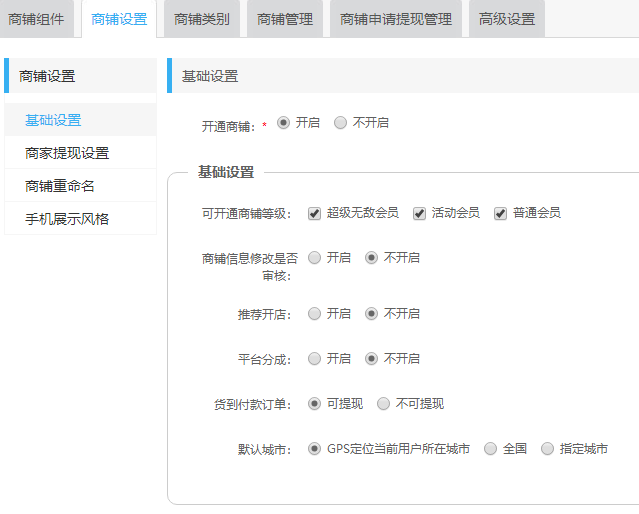Open the 商铺组件 tab

(36, 19)
